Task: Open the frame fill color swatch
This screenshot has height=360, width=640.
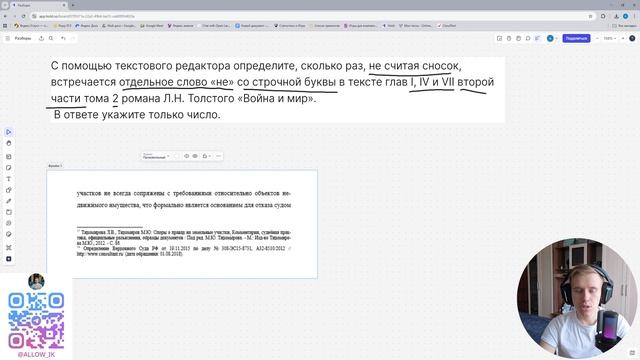Action: (177, 156)
